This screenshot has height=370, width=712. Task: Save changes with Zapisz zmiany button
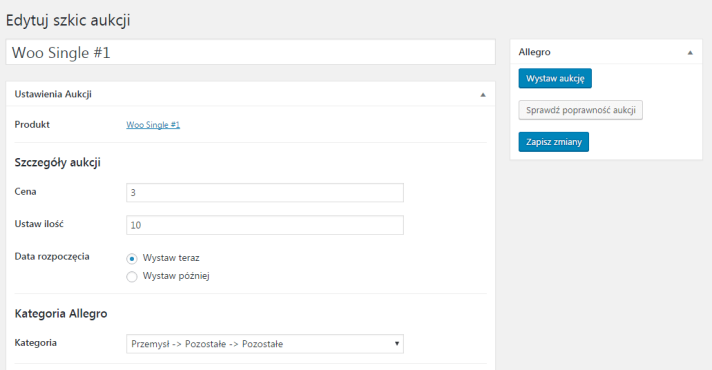tap(554, 142)
